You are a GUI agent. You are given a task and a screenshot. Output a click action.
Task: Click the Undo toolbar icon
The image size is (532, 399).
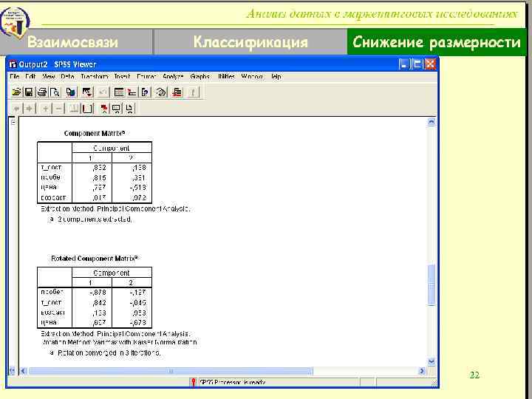(103, 92)
